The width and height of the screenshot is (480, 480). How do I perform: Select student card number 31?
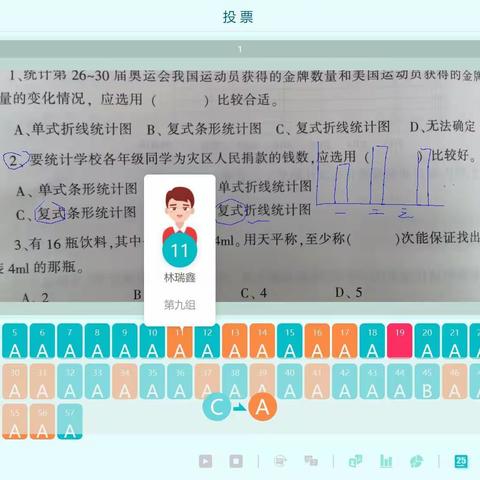click(x=42, y=381)
